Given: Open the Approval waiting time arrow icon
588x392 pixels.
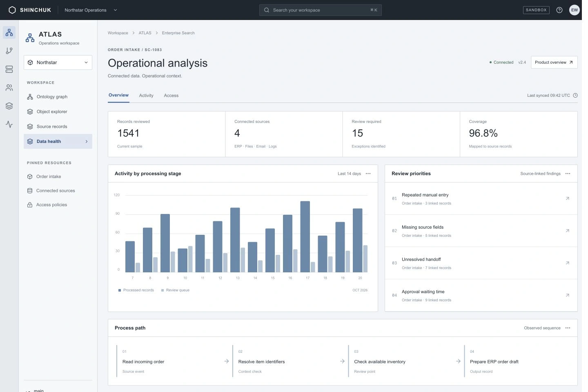Looking at the screenshot, I should pos(567,295).
